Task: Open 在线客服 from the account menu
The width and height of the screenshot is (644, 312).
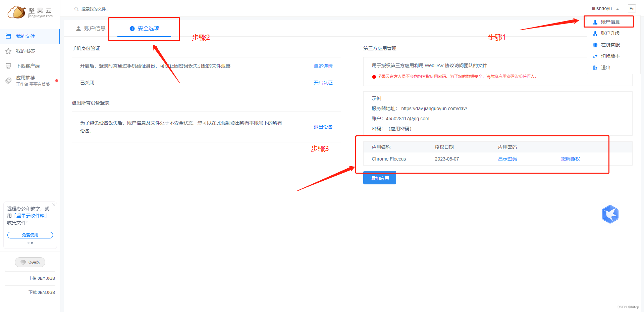Action: click(610, 45)
